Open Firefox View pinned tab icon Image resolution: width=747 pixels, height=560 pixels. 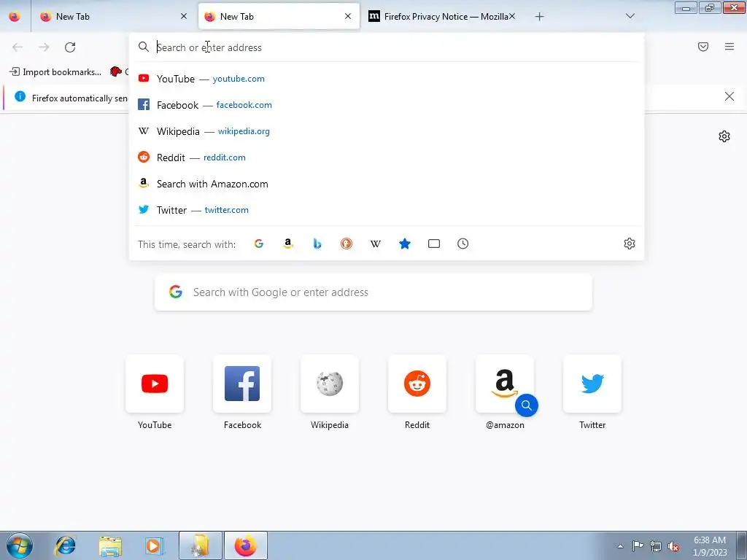pyautogui.click(x=15, y=17)
